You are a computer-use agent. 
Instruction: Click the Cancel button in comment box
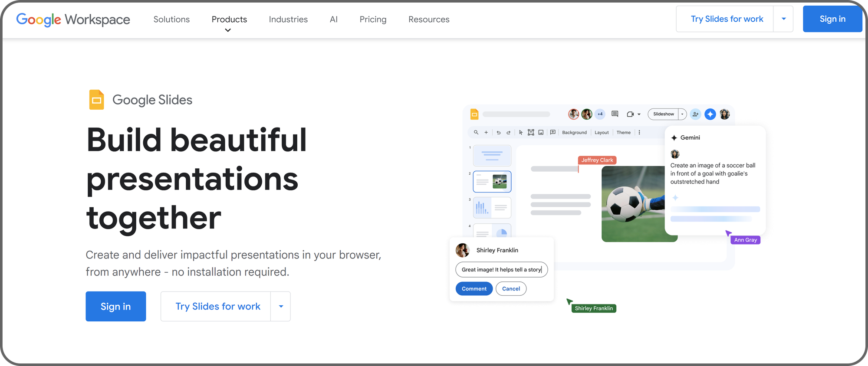[511, 288]
